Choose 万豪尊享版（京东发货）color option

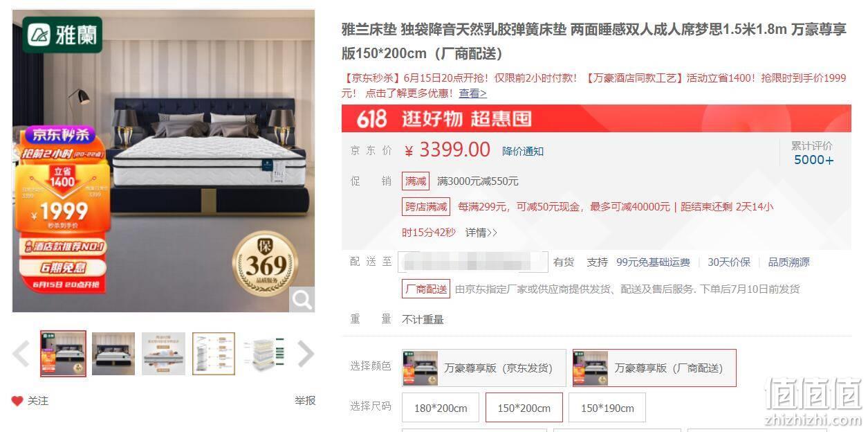click(483, 368)
